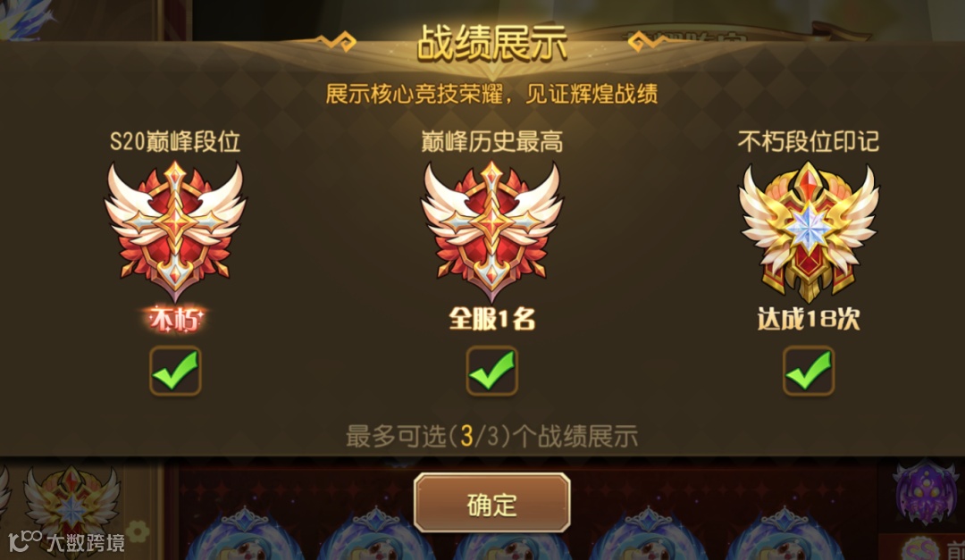Screen dimensions: 965x560
Task: Click the 巅峰历史最高 winged badge
Action: point(491,230)
